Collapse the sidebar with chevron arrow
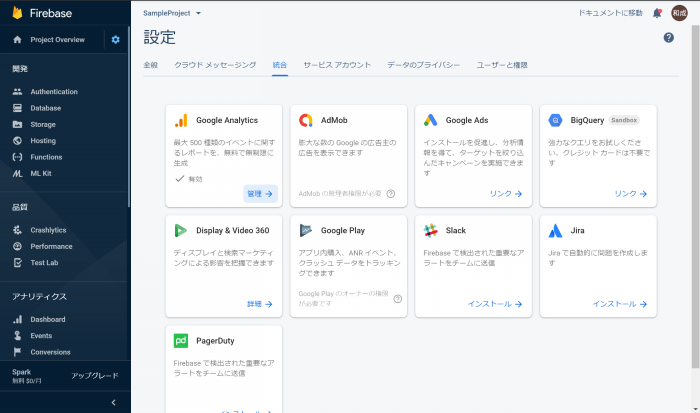The image size is (700, 413). 113,402
